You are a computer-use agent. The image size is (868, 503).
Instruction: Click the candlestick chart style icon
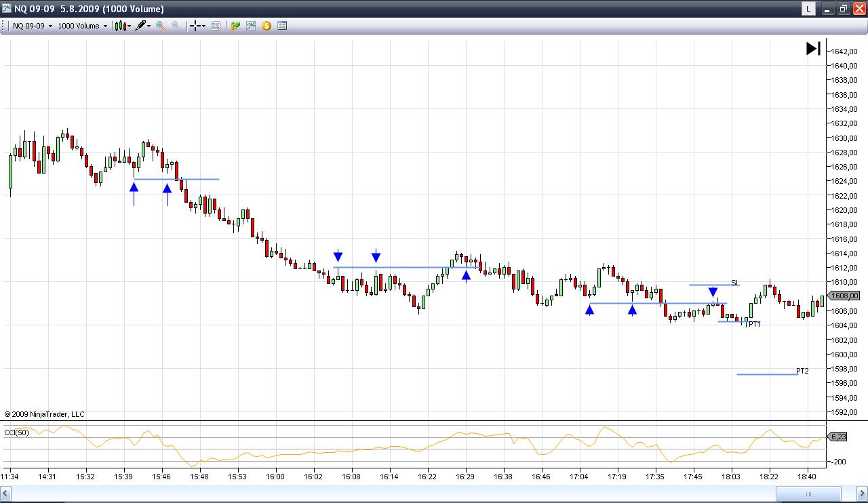(x=120, y=26)
